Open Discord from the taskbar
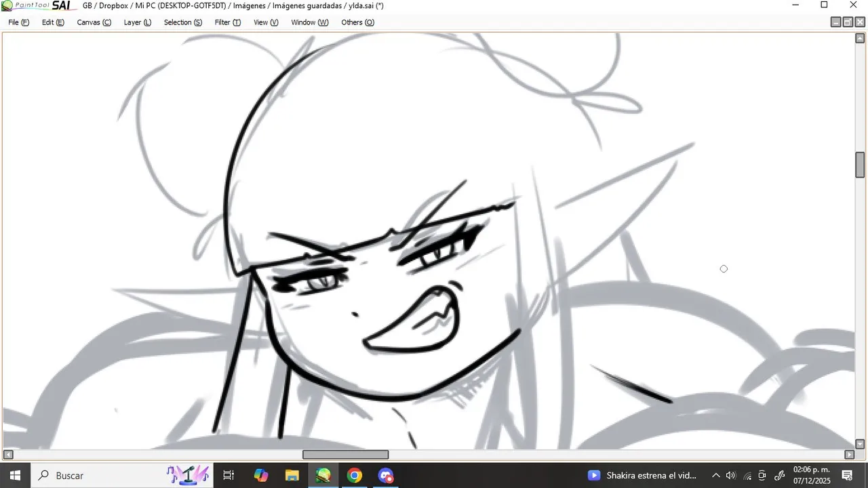 click(386, 476)
